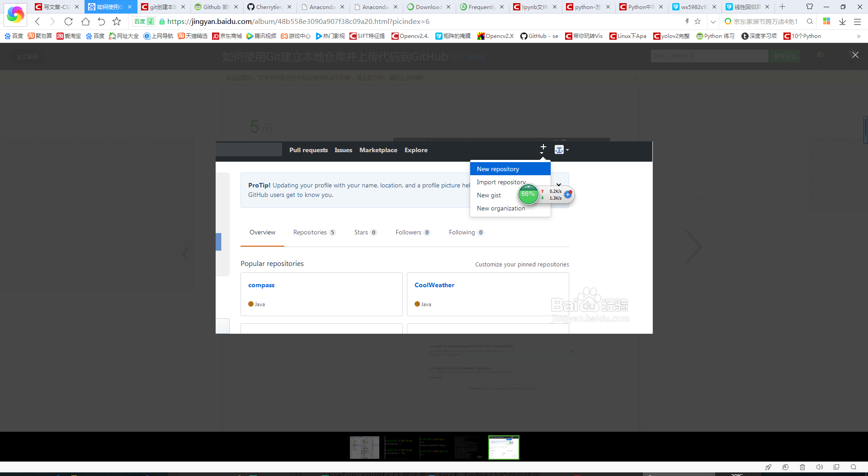Open the 腾讯视频 bookmark
The image size is (868, 476).
tap(261, 36)
